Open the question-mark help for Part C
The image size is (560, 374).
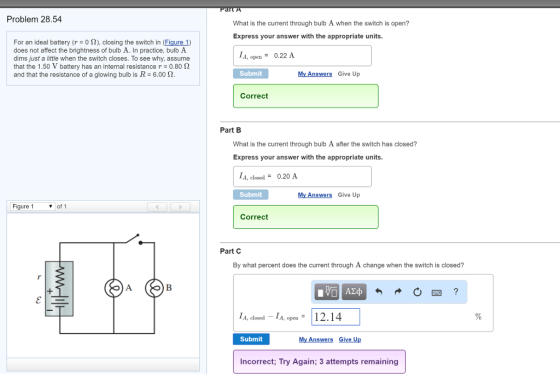[456, 292]
